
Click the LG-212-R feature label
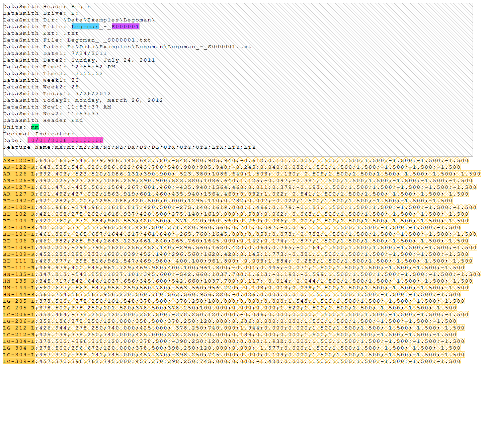[x=19, y=334]
